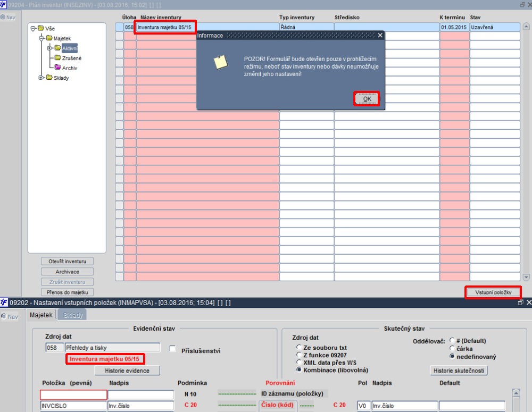The image size is (532, 412).
Task: Select the Ze souboru txt radio option
Action: click(x=299, y=347)
